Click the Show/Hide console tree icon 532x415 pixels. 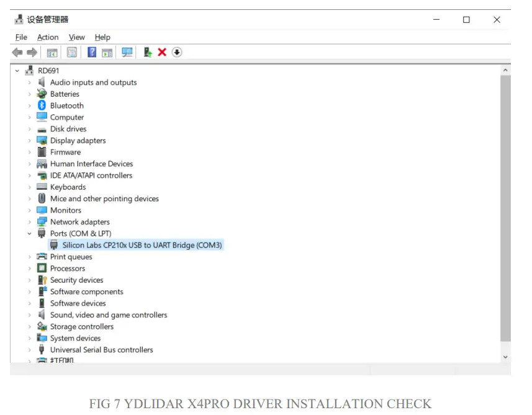[52, 52]
